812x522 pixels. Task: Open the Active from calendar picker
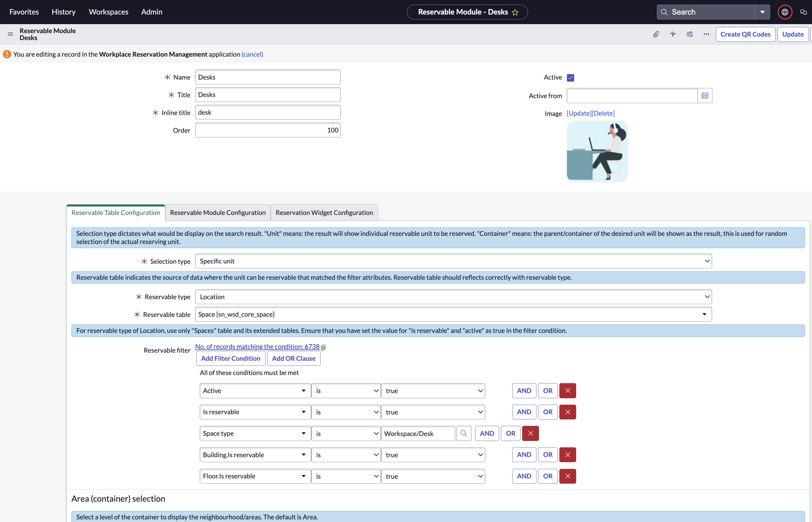[x=705, y=96]
